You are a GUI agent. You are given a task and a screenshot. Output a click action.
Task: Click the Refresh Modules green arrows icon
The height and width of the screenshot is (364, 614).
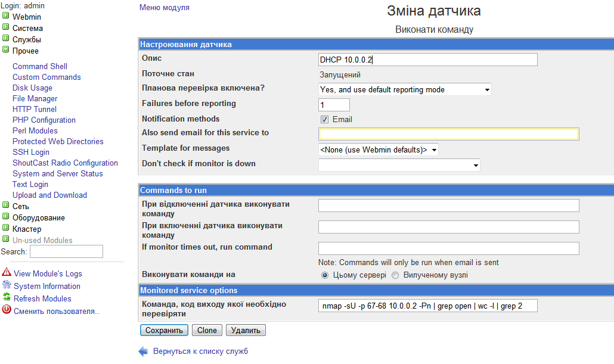[7, 298]
